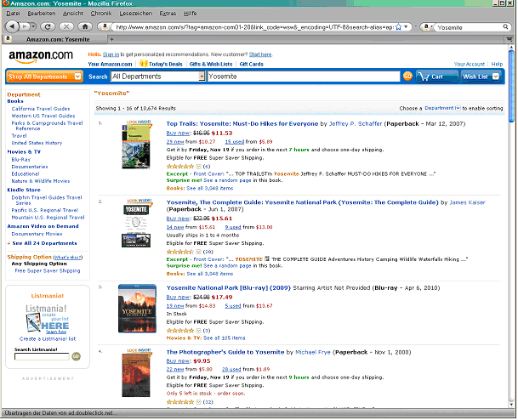Image resolution: width=518 pixels, height=420 pixels.
Task: Open the address bar history dropdown arrow
Action: pyautogui.click(x=406, y=26)
